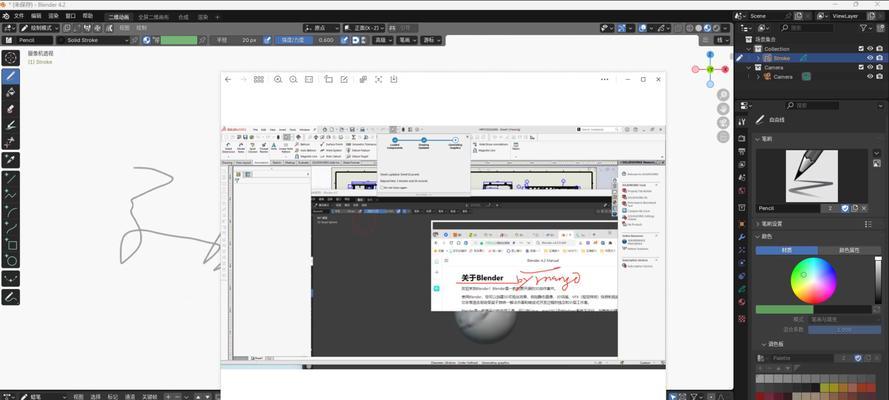Toggle visibility eye for Camera object

870,76
